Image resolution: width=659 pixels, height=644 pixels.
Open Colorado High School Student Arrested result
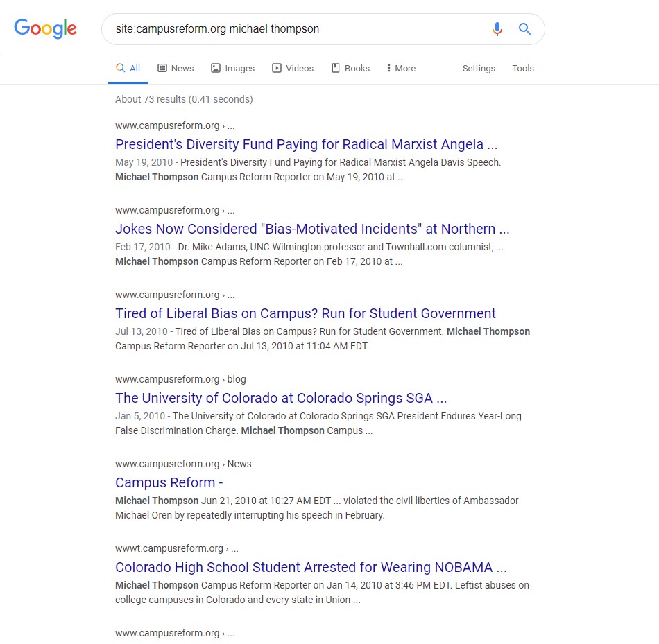click(x=311, y=567)
